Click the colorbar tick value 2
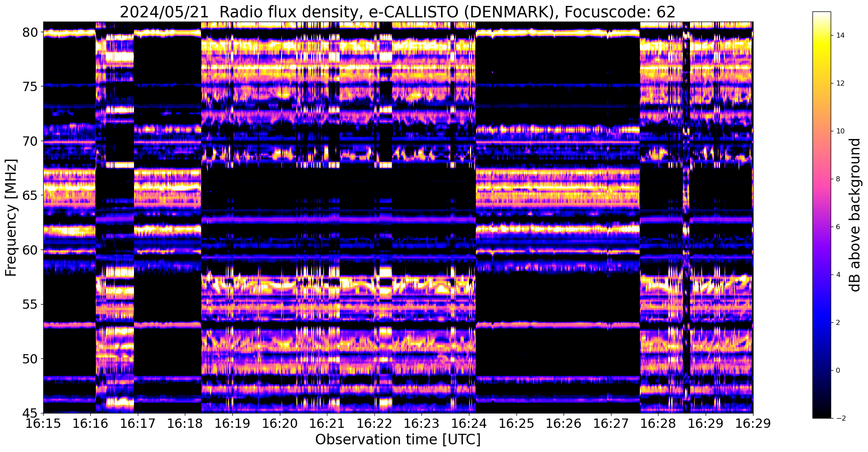The image size is (868, 452). click(x=837, y=323)
